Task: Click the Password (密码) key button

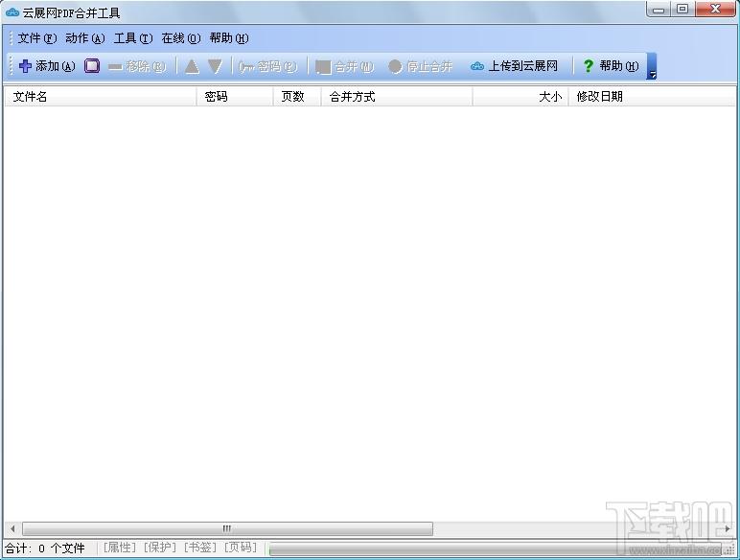Action: tap(268, 66)
